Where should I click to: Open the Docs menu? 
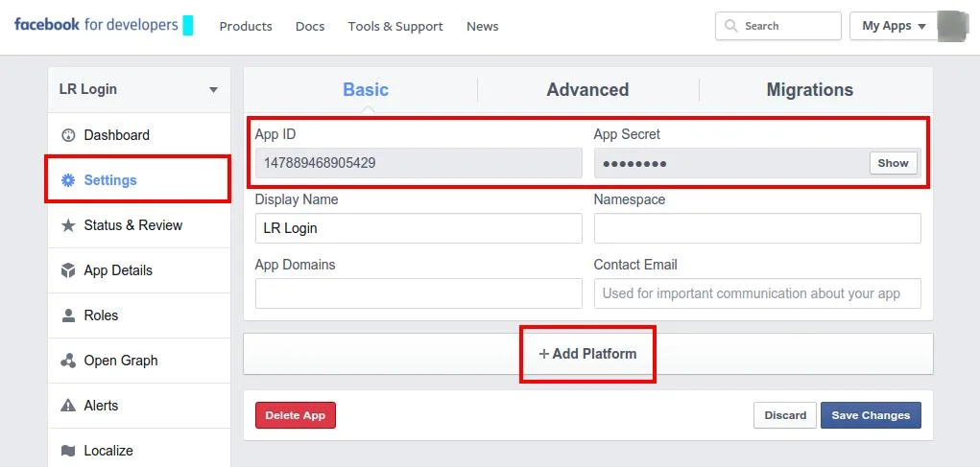pyautogui.click(x=310, y=26)
